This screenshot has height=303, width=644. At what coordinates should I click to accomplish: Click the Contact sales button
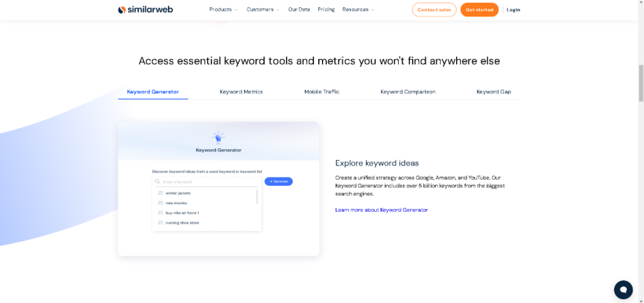point(434,9)
